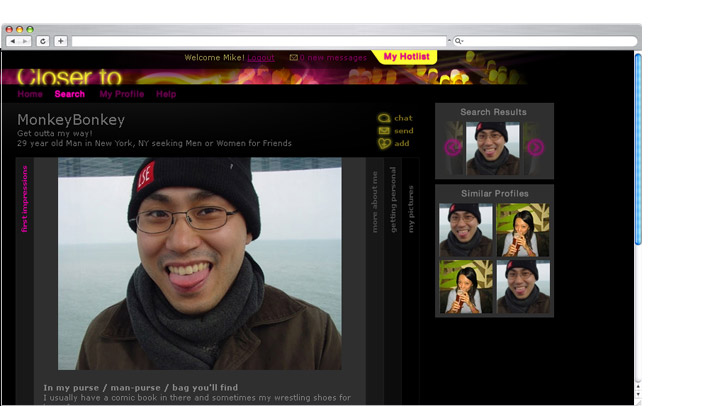Open bottom-left Similar Profiles woman thumbnail
The height and width of the screenshot is (420, 715).
pyautogui.click(x=466, y=287)
